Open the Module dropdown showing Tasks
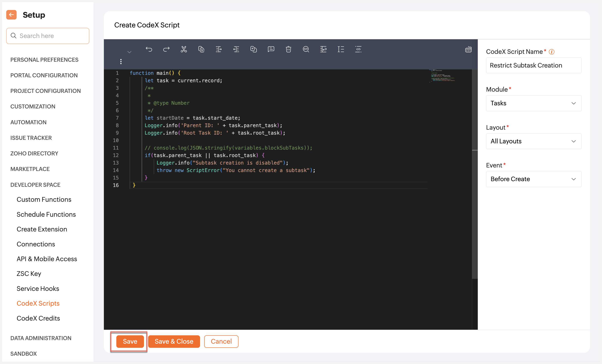The width and height of the screenshot is (602, 364). point(533,103)
